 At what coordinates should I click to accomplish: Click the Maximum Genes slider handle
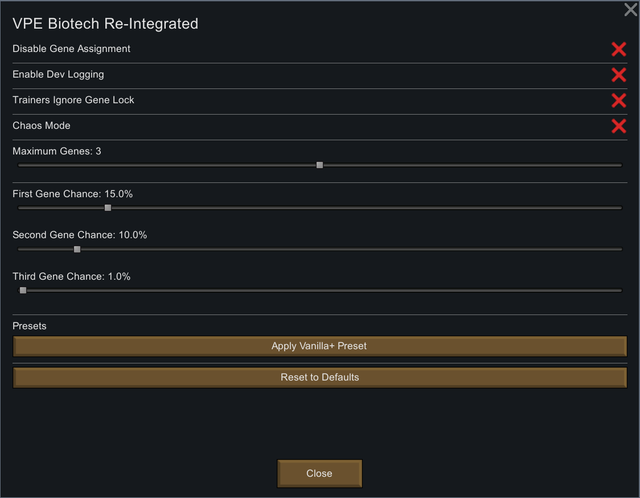click(x=320, y=165)
